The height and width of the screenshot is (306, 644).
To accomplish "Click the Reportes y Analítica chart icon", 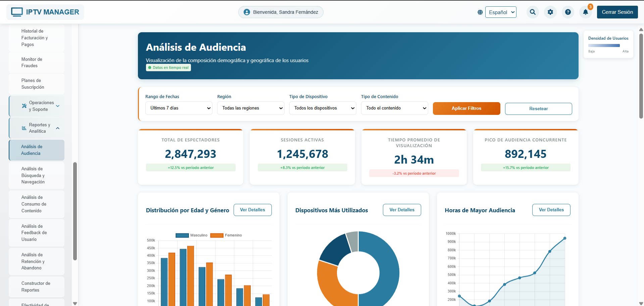I will point(23,128).
